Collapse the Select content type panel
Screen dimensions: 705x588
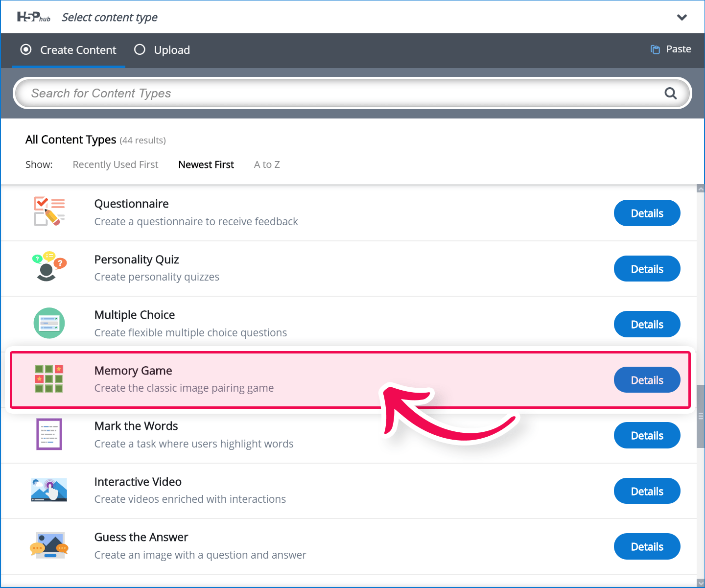point(681,18)
